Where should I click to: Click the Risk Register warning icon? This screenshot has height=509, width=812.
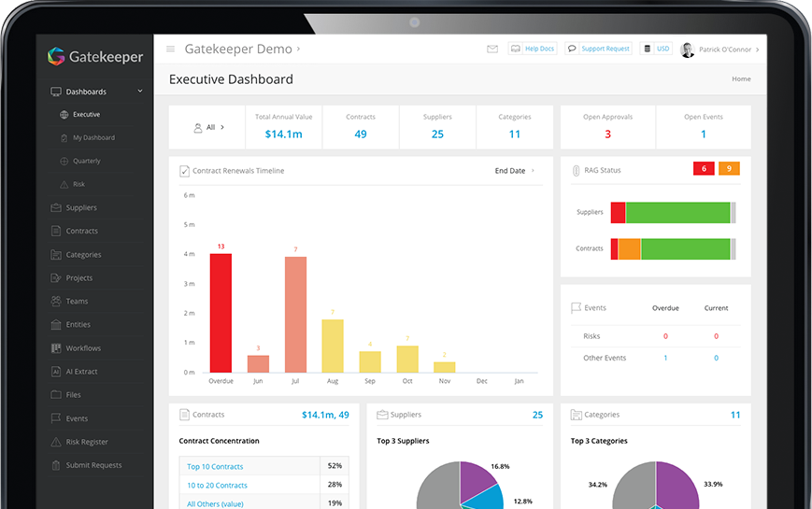coord(56,442)
